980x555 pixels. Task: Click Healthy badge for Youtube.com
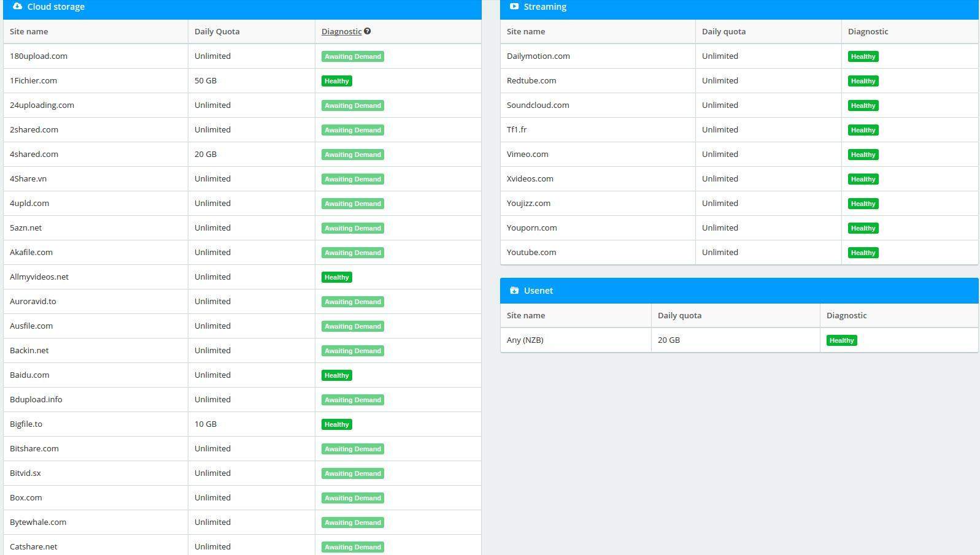(863, 253)
